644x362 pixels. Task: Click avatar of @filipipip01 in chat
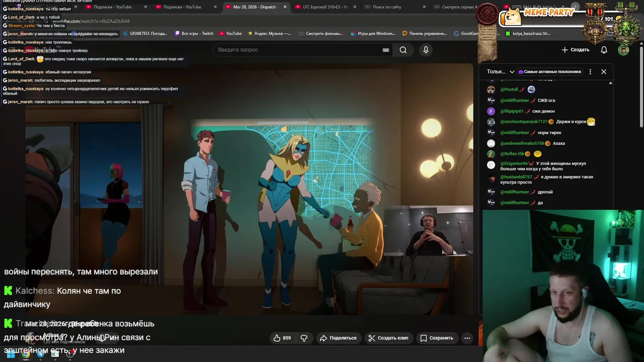tap(491, 111)
